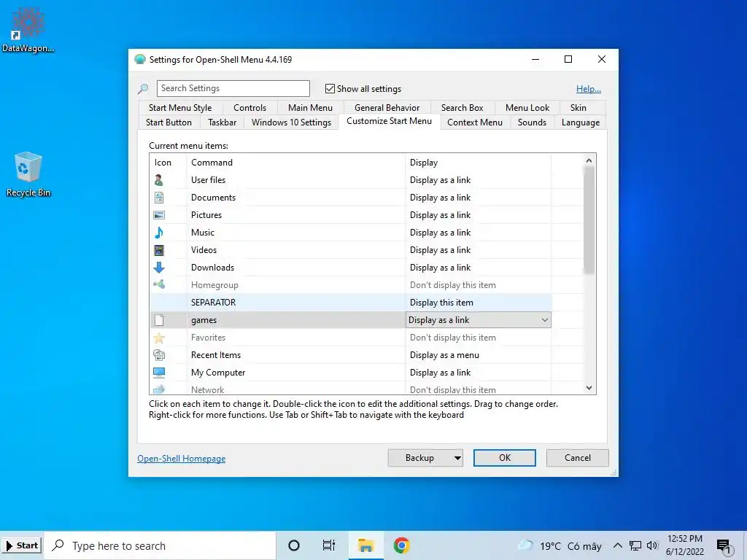
Task: Click the taskbar Type here to search box
Action: pyautogui.click(x=160, y=545)
